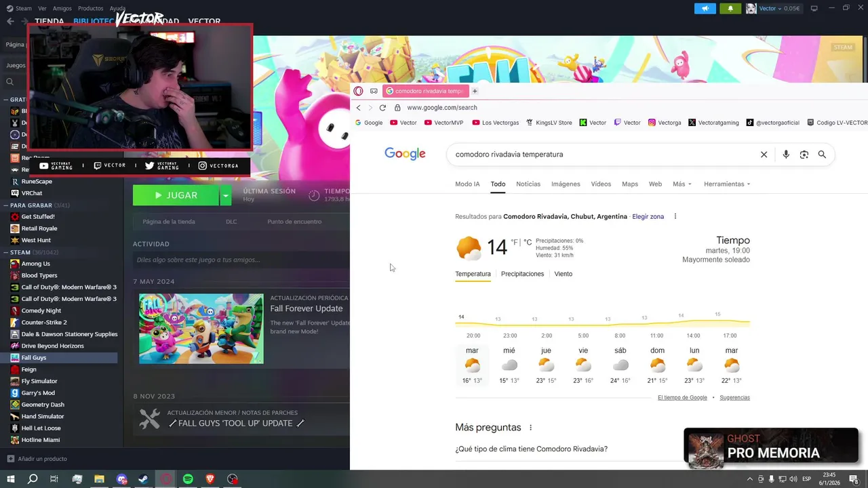Image resolution: width=868 pixels, height=488 pixels.
Task: Expand question about clima Comodoro Rivadavia
Action: 602,449
